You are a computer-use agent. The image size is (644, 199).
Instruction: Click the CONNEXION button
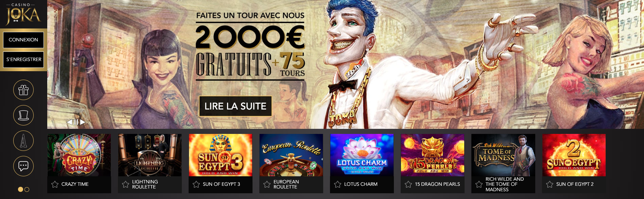pos(23,40)
